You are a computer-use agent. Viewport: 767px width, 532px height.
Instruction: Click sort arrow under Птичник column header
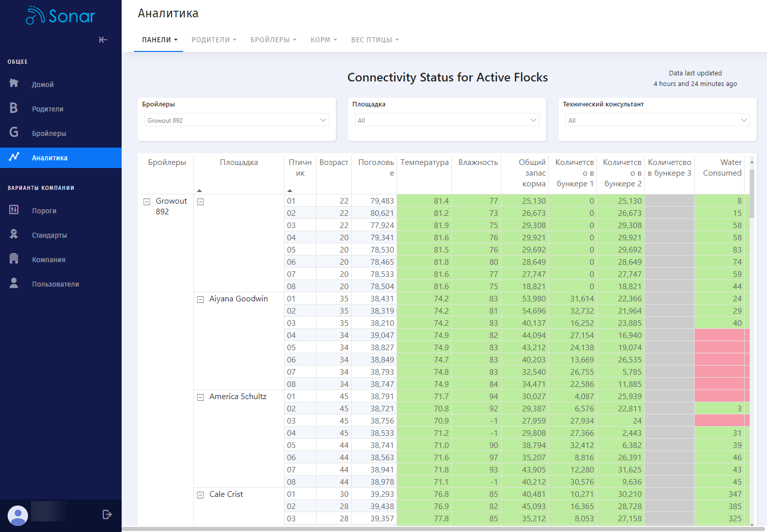coord(290,191)
